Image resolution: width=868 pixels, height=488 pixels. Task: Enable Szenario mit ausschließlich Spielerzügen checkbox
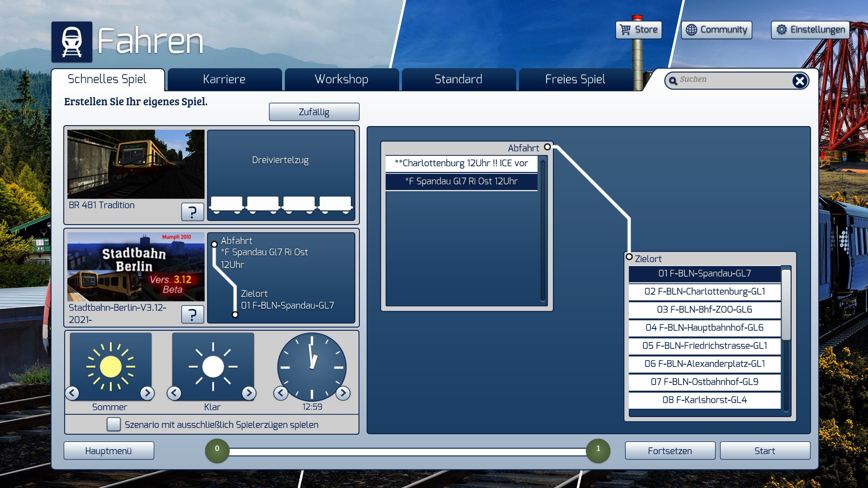tap(113, 424)
